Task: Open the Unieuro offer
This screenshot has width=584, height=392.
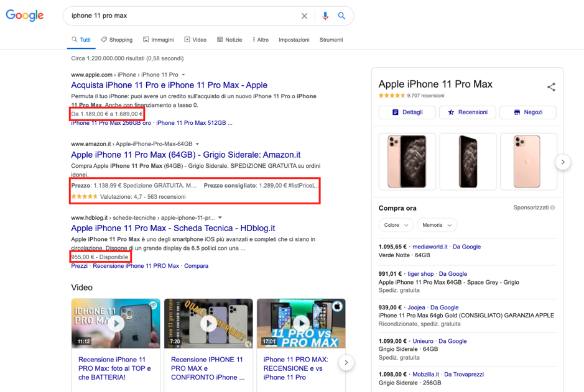Action: tap(423, 341)
